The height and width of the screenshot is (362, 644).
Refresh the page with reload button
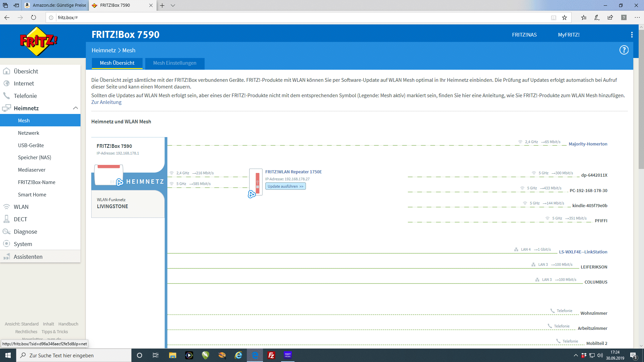(34, 17)
